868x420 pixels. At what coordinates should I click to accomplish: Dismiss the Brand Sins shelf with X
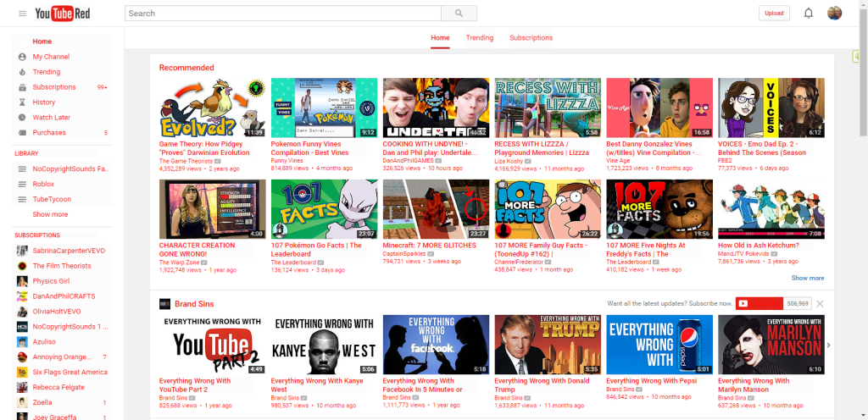820,303
